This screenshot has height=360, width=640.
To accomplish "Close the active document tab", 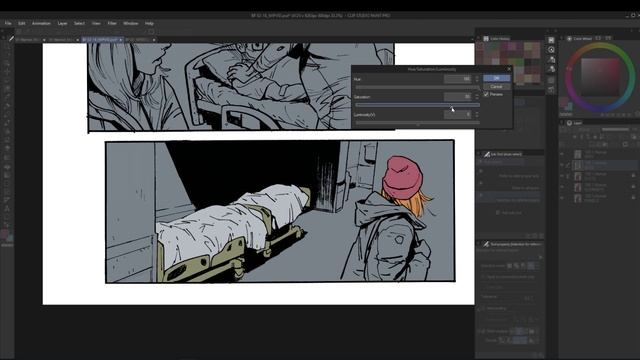I will [121, 40].
